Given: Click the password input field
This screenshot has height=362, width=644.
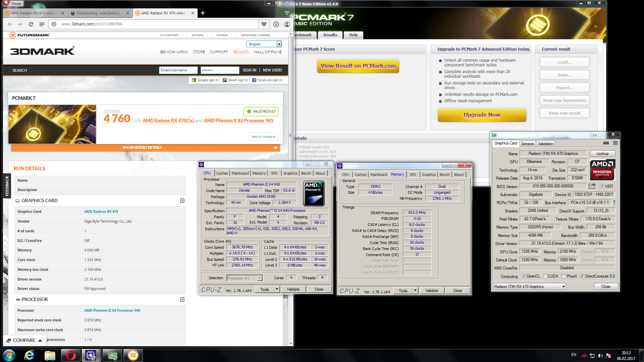Looking at the screenshot, I should (220, 70).
